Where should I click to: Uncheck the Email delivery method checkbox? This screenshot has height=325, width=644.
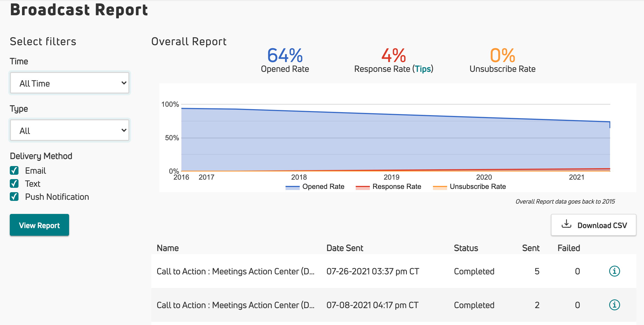point(14,171)
